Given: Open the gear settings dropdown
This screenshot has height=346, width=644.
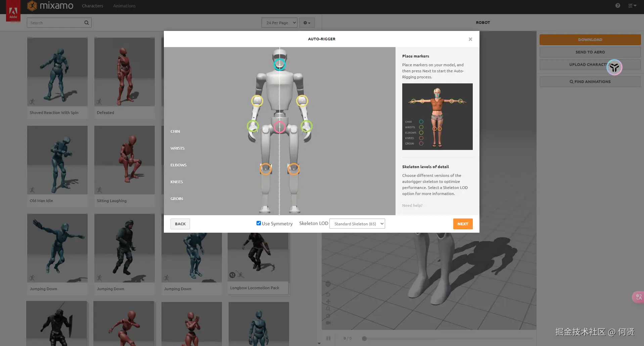Looking at the screenshot, I should tap(307, 23).
